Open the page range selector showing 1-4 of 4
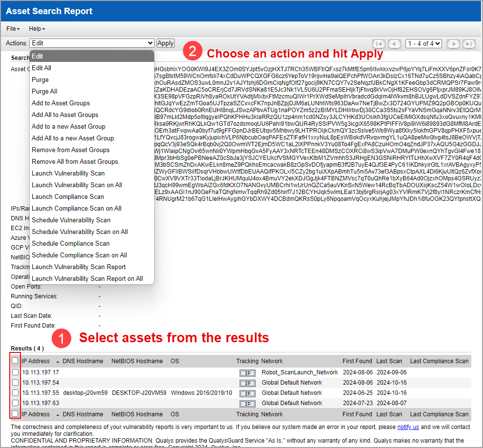 (x=423, y=43)
